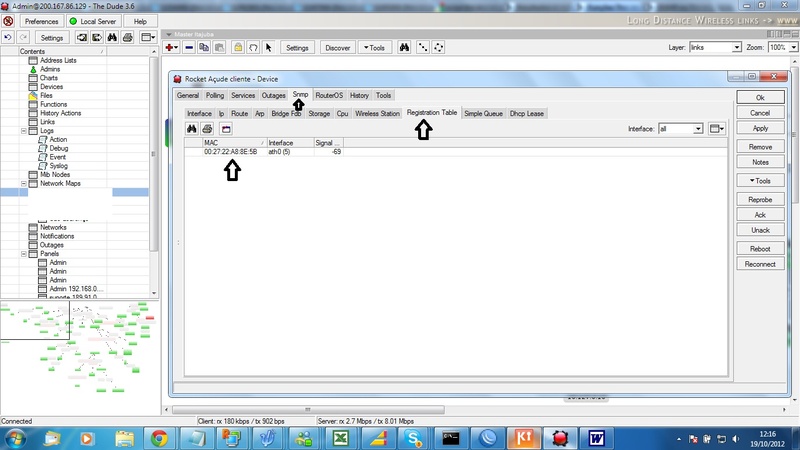Screen dimensions: 800x450
Task: Click the hand drag tool on map toolbar
Action: point(253,47)
